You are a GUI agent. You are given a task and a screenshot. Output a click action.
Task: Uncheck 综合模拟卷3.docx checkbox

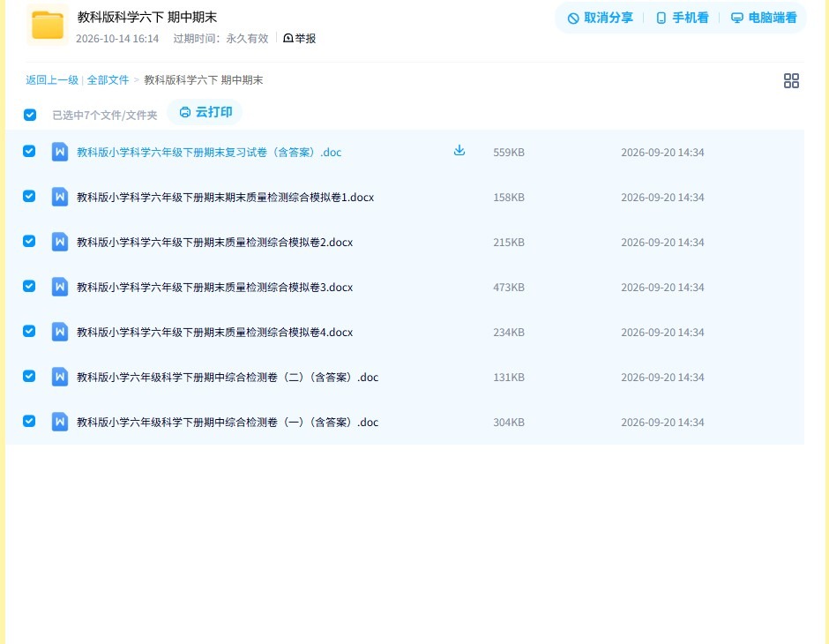[x=29, y=286]
